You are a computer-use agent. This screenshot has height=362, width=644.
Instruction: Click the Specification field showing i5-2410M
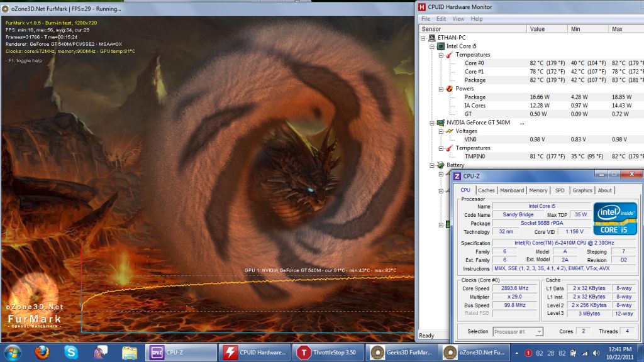point(564,243)
